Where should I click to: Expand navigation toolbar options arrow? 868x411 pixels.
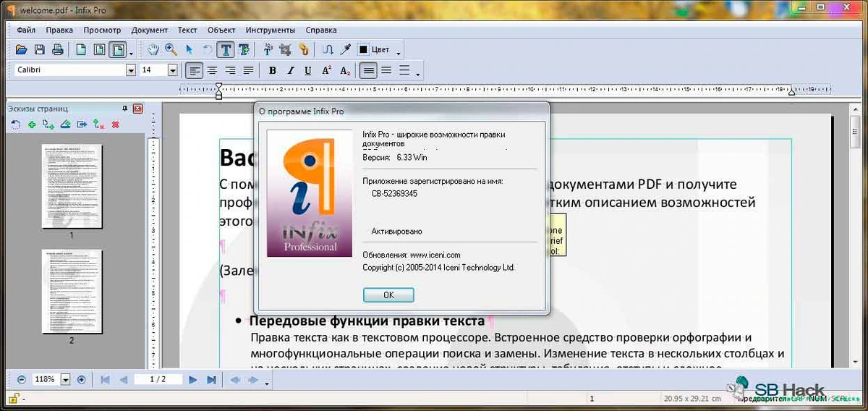(x=267, y=382)
